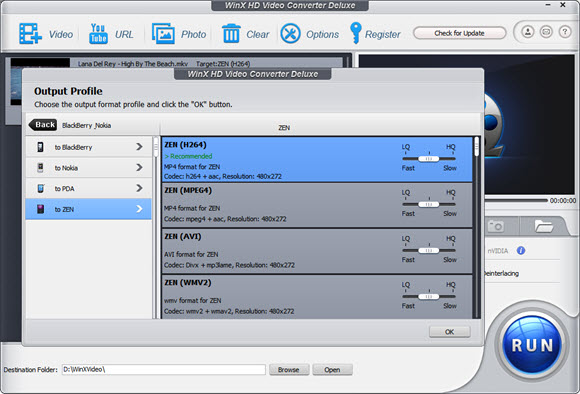Click the Video toolbar label
The image size is (580, 394).
[61, 34]
